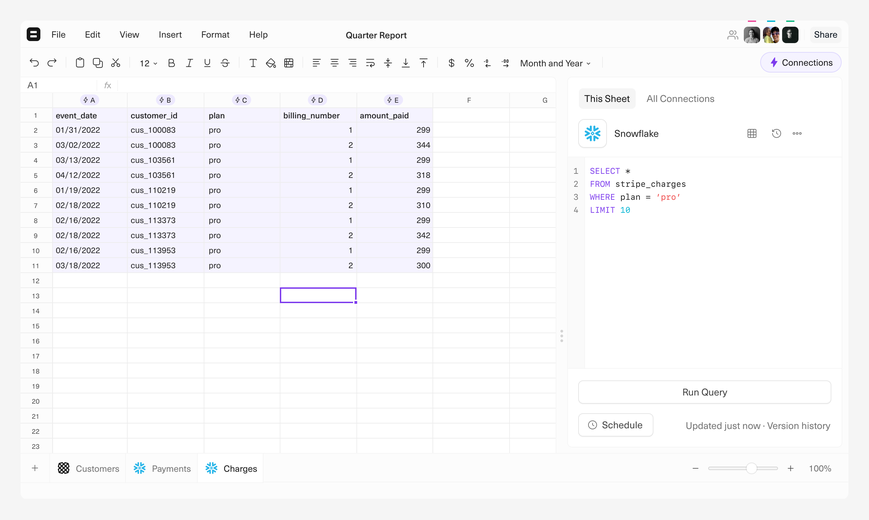Click the increase decimal places icon
The image size is (869, 520).
pyautogui.click(x=505, y=63)
